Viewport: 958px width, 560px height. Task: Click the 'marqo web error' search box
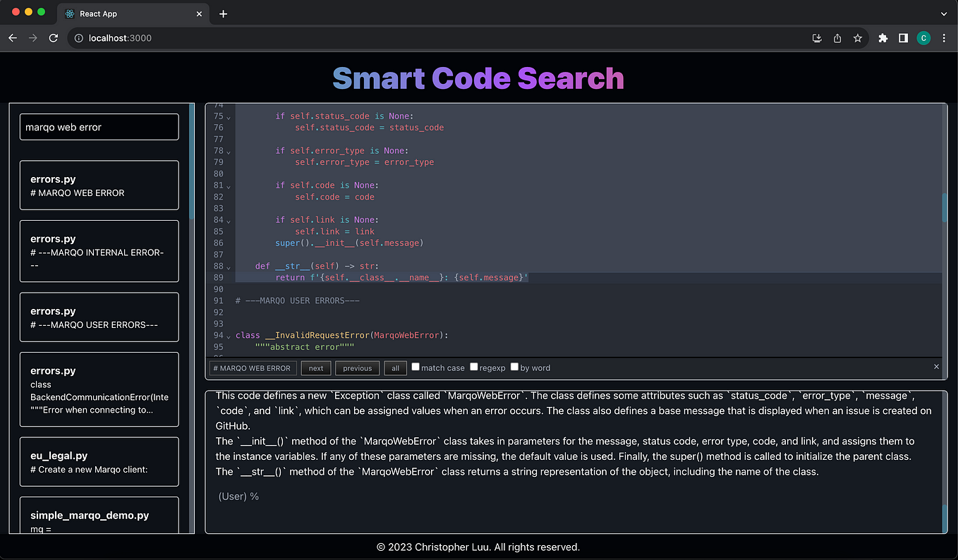[x=99, y=127]
